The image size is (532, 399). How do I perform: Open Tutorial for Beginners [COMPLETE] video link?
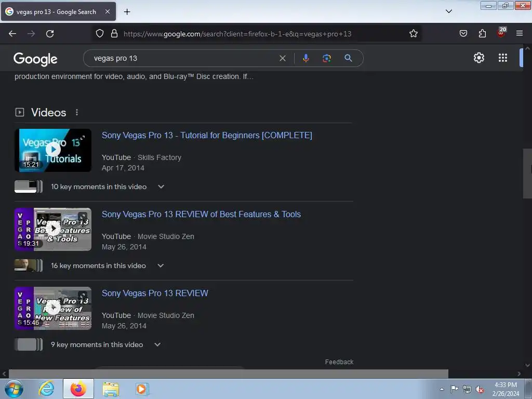tap(207, 136)
